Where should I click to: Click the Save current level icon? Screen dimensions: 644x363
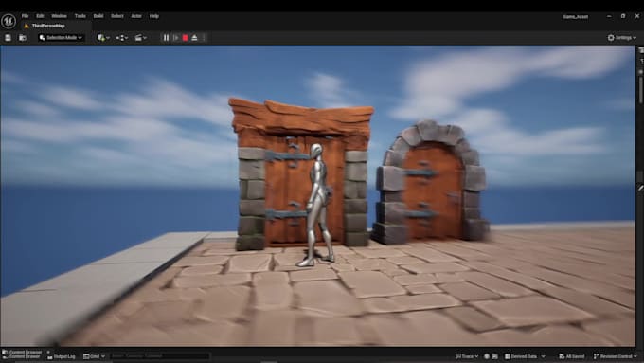point(8,38)
